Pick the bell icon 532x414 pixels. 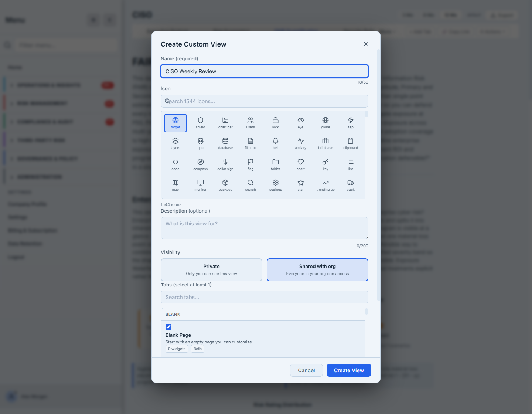click(276, 144)
